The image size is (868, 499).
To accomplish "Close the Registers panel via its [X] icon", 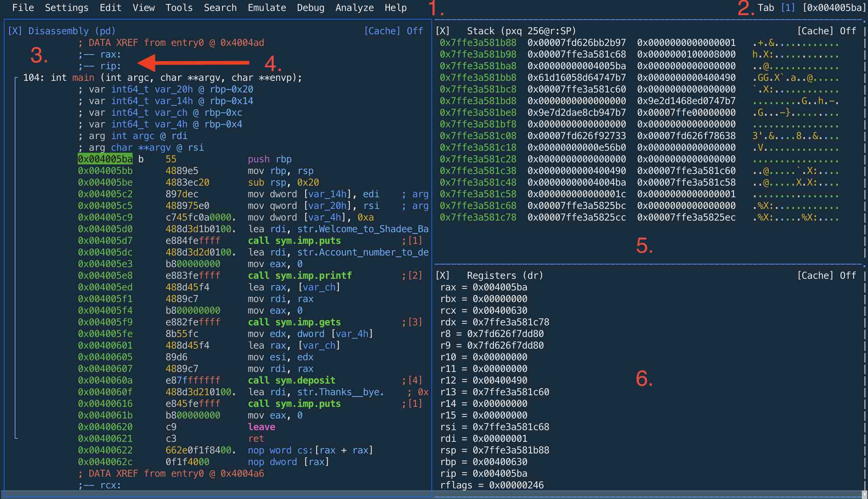I will (x=442, y=275).
